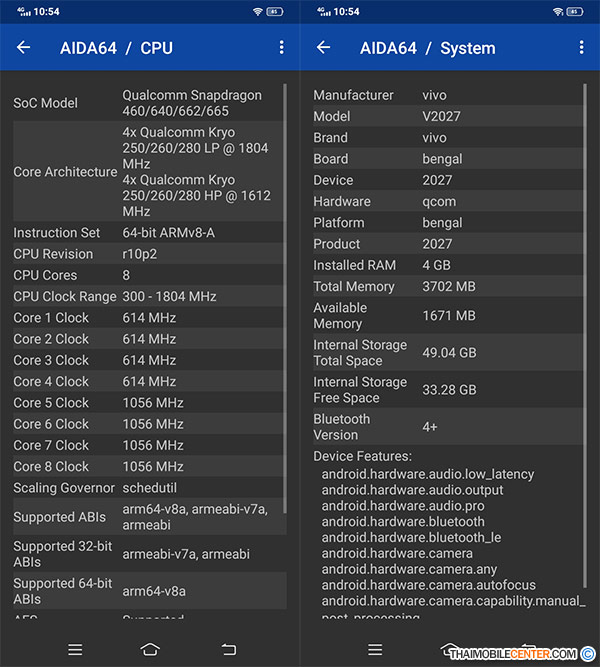This screenshot has width=600, height=667.
Task: Tap Total Memory 3702 MB row
Action: 448,286
